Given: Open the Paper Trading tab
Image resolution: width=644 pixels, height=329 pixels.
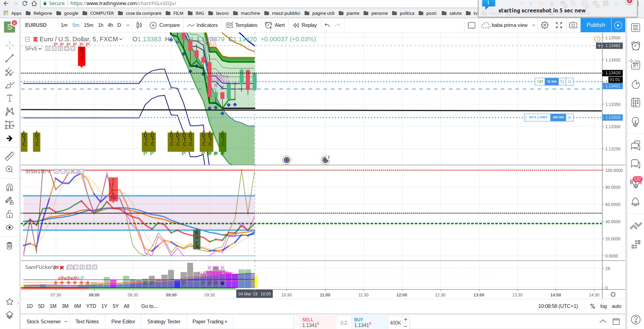Looking at the screenshot, I should pos(210,322).
